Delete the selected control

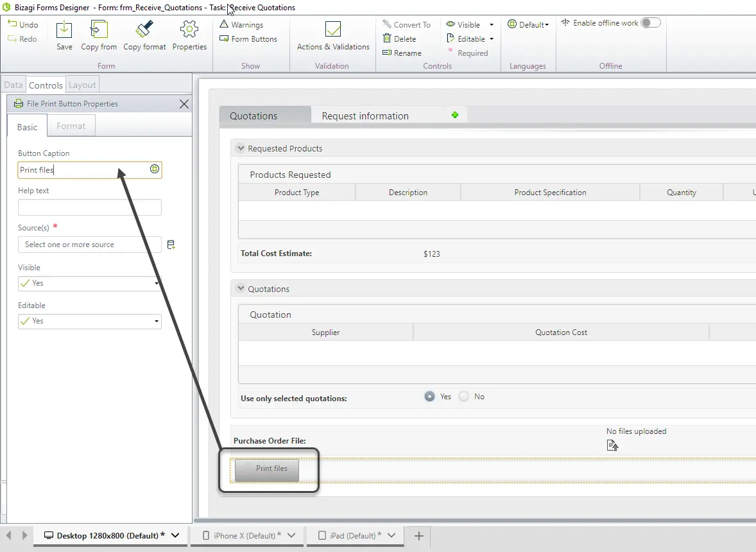tap(399, 39)
